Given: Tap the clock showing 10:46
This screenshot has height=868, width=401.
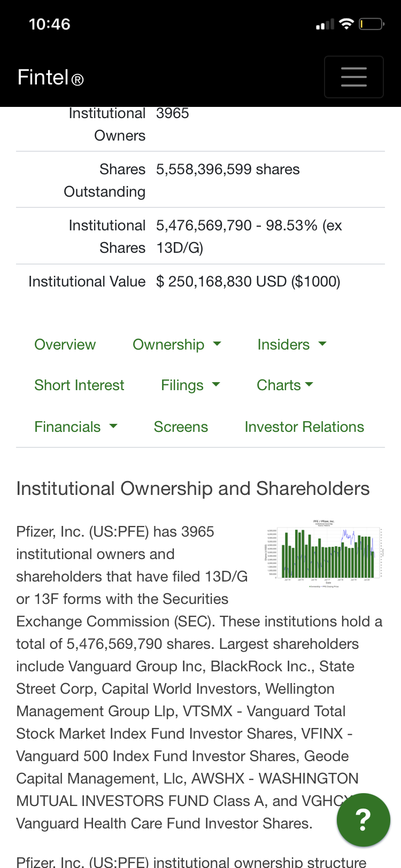Looking at the screenshot, I should 50,24.
